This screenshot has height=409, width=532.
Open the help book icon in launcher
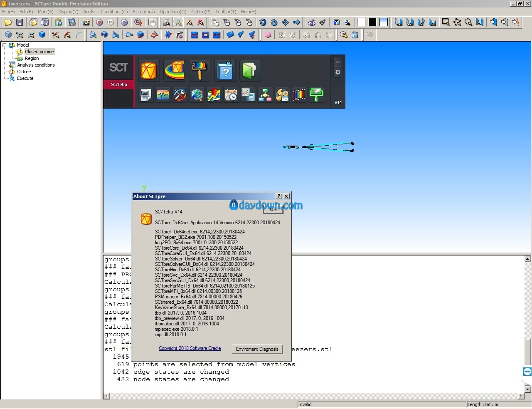[x=225, y=70]
